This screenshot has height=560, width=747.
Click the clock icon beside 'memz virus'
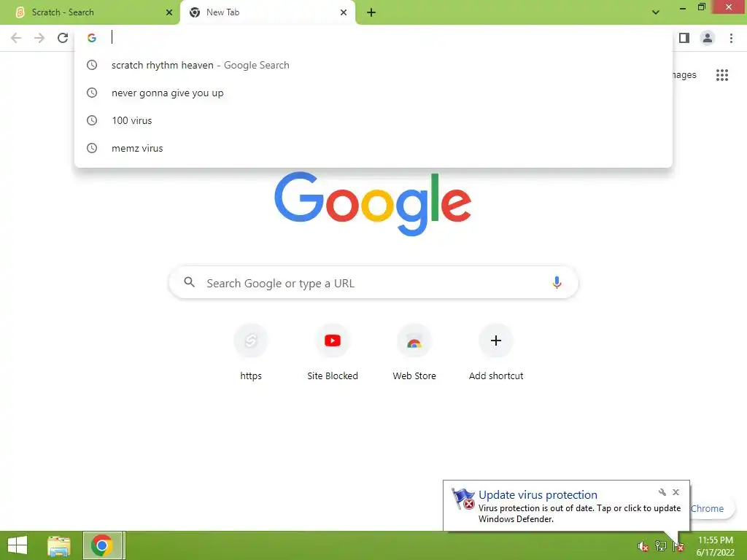tap(92, 148)
